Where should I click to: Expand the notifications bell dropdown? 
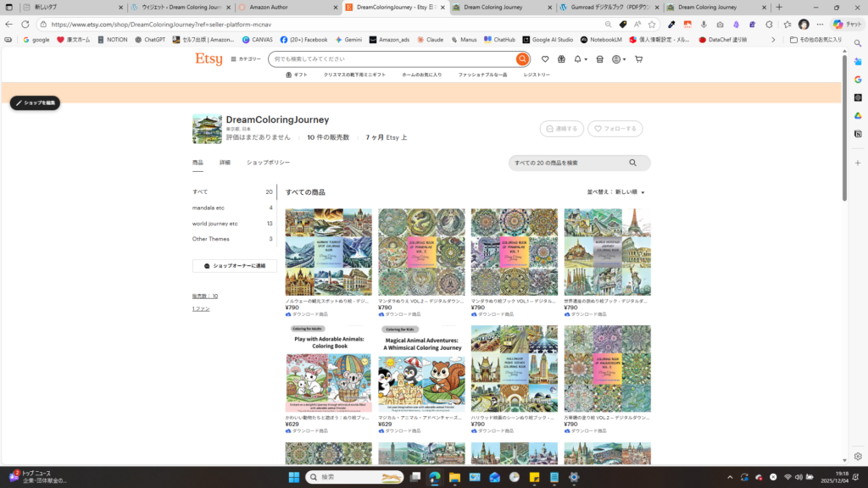(580, 59)
